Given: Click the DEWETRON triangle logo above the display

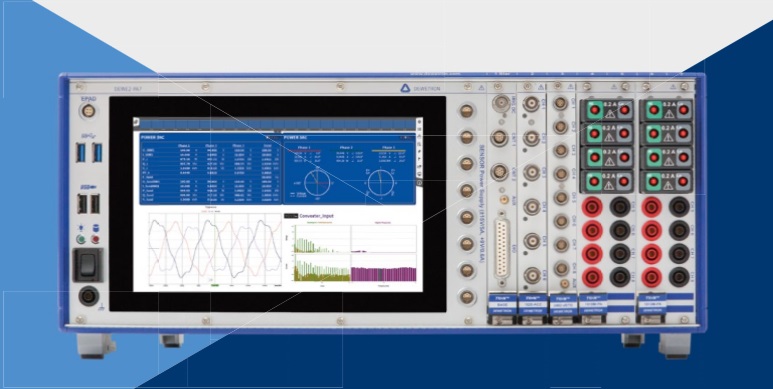Looking at the screenshot, I should pos(405,88).
